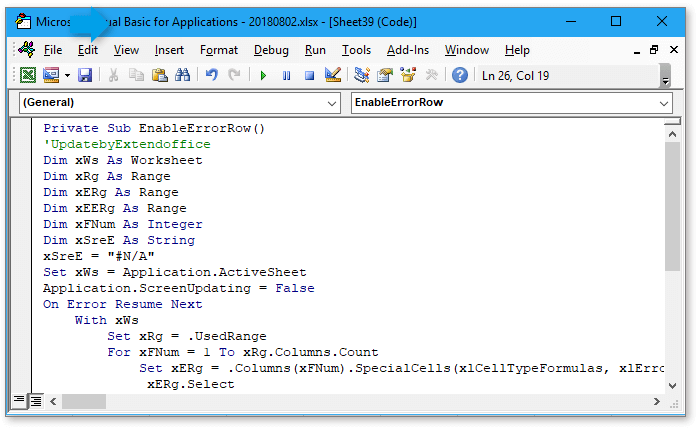The height and width of the screenshot is (432, 697).
Task: Switch to Procedure View
Action: 19,401
